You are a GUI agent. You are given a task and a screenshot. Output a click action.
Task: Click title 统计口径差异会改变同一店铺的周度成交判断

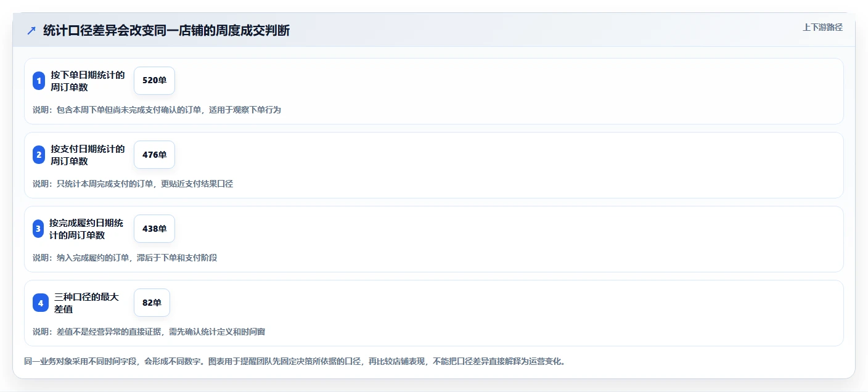click(166, 31)
